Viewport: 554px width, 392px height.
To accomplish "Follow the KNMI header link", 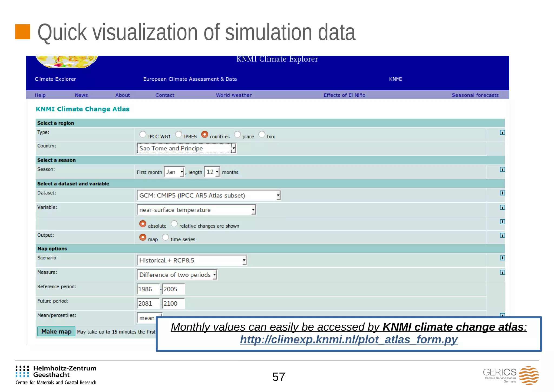I will click(395, 79).
